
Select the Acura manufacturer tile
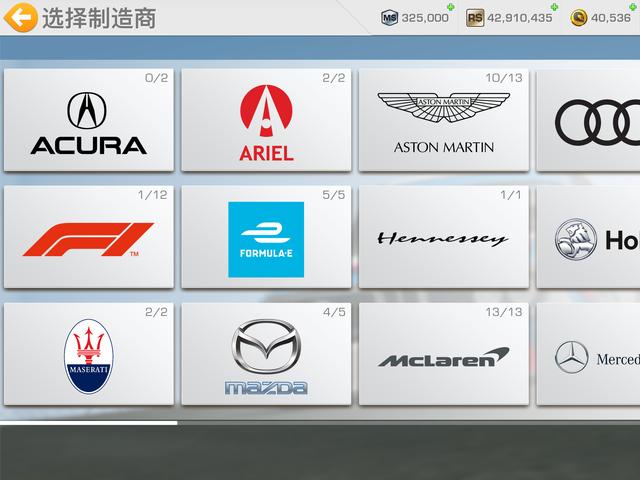click(88, 120)
